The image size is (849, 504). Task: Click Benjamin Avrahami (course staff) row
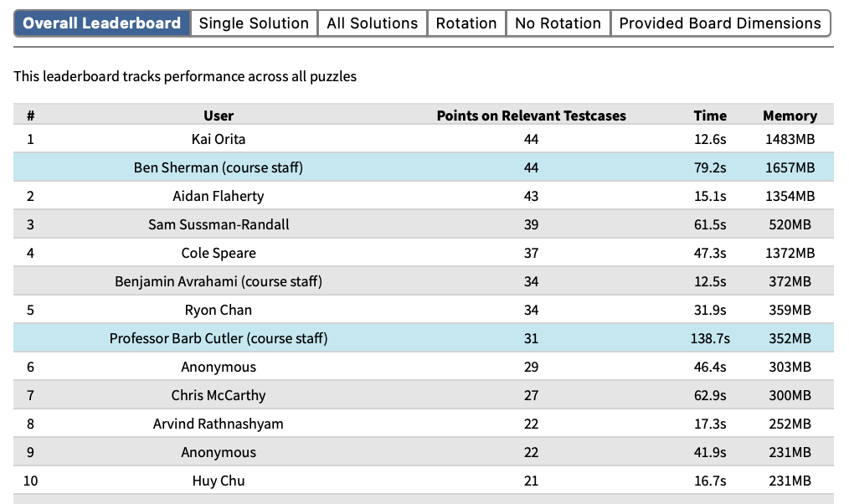click(219, 281)
